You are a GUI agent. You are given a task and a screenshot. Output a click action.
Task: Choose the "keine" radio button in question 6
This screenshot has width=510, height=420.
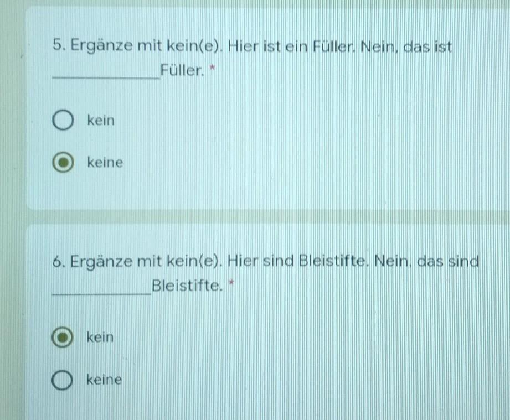(62, 380)
